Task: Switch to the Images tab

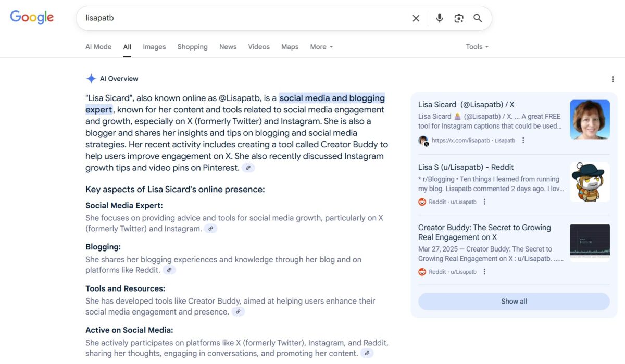Action: pos(154,47)
